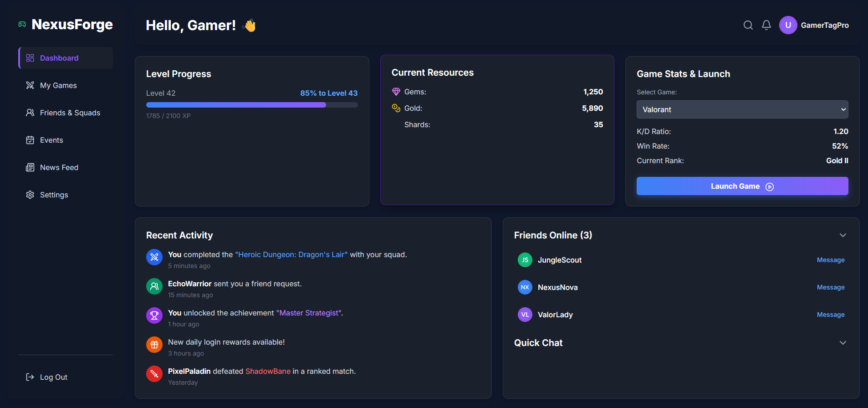
Task: Click the GamerTagPro username
Action: (825, 25)
